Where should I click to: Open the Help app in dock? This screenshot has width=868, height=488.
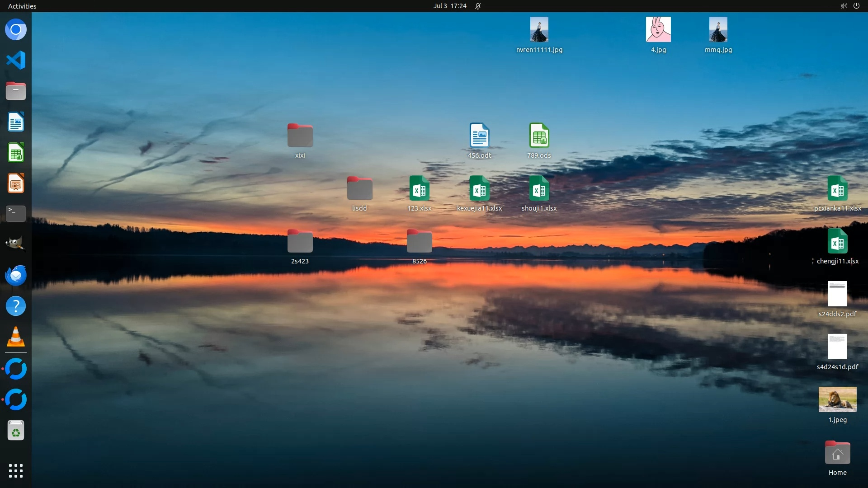pos(16,306)
